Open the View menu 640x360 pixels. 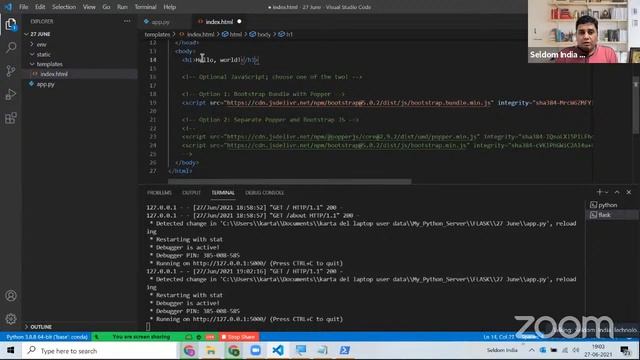89,7
